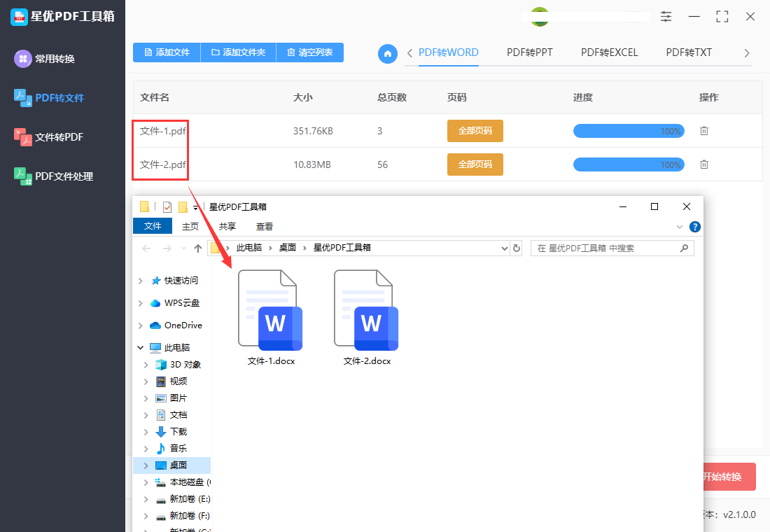Select 快速访问 in Explorer navigation pane
Screen dimensions: 770x532
coord(174,281)
